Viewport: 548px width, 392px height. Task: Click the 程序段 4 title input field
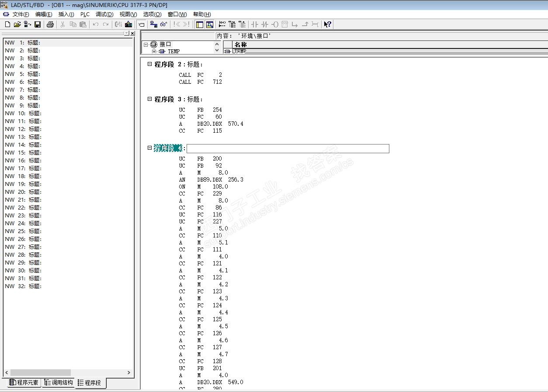[288, 148]
